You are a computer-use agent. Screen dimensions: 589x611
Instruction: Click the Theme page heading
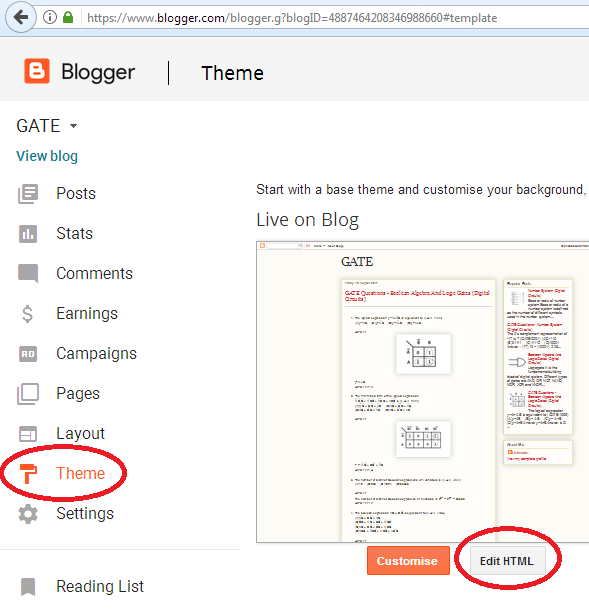tap(233, 73)
